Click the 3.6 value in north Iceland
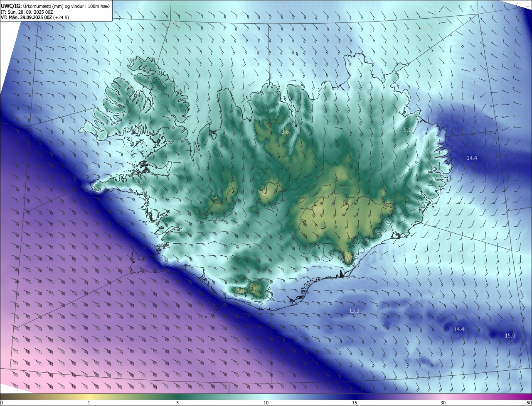The height and width of the screenshot is (406, 532). (285, 132)
